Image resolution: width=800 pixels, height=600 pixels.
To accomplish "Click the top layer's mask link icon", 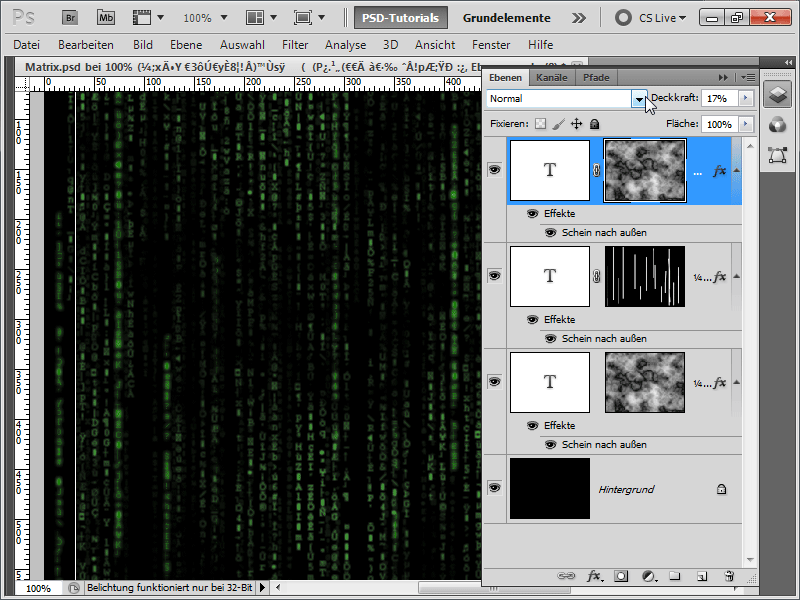I will (x=596, y=170).
